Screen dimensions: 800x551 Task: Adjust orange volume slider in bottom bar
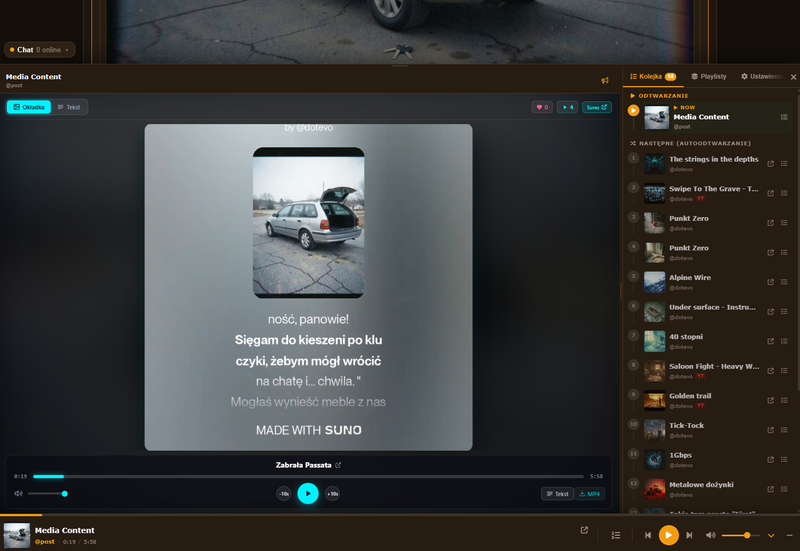coord(740,535)
